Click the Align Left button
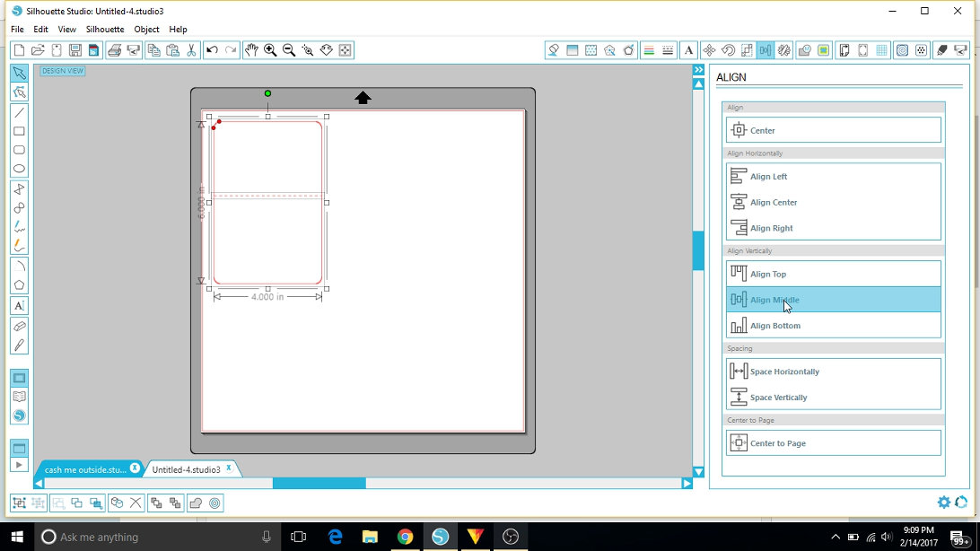Viewport: 980px width, 551px height. click(x=833, y=176)
